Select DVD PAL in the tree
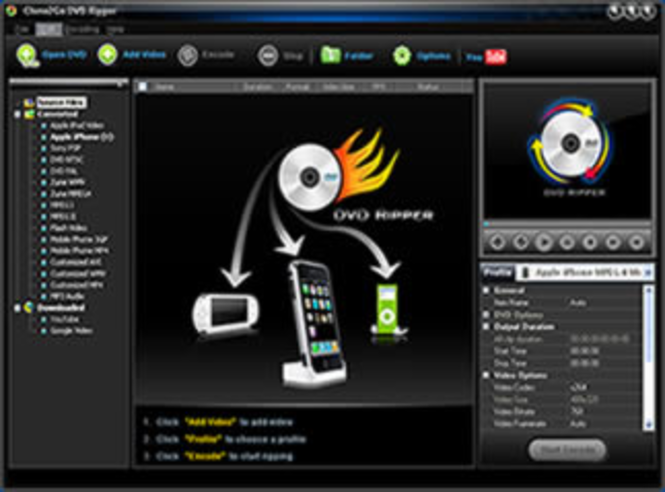665x492 pixels. pyautogui.click(x=64, y=171)
